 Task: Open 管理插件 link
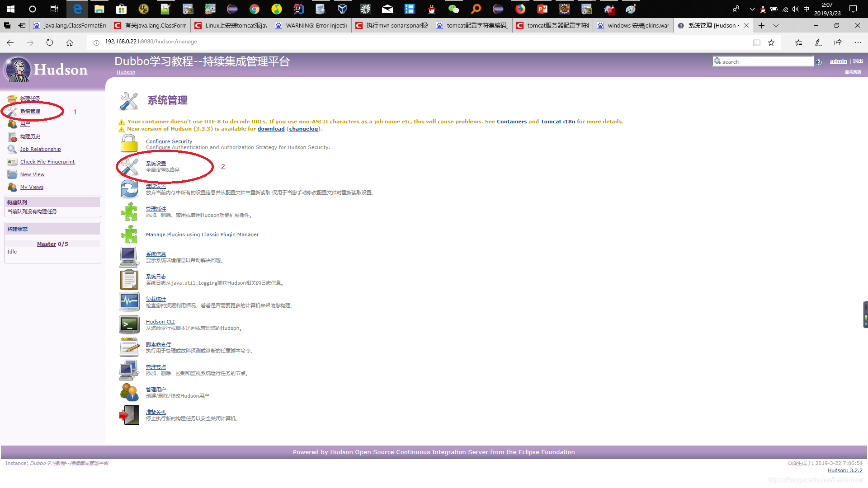click(x=156, y=209)
